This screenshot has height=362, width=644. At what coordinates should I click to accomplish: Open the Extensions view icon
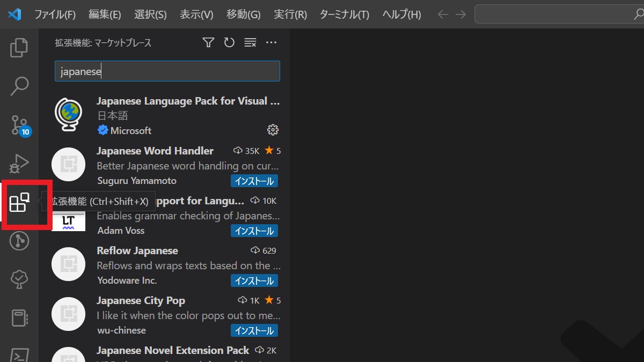[19, 203]
